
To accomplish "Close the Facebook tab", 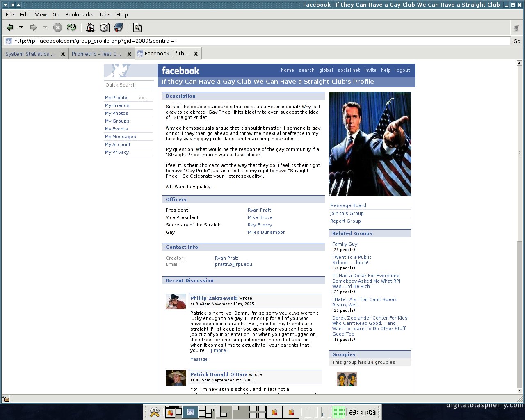I will pos(196,54).
